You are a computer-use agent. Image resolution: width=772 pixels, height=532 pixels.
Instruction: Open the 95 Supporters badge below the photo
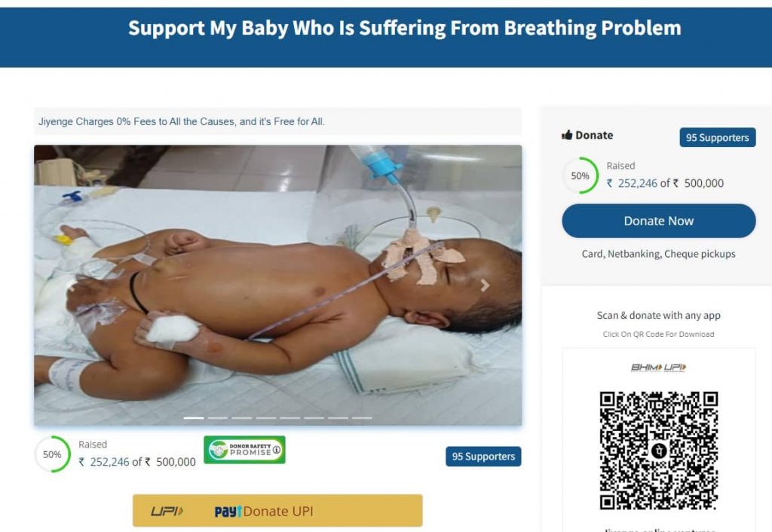click(x=483, y=456)
